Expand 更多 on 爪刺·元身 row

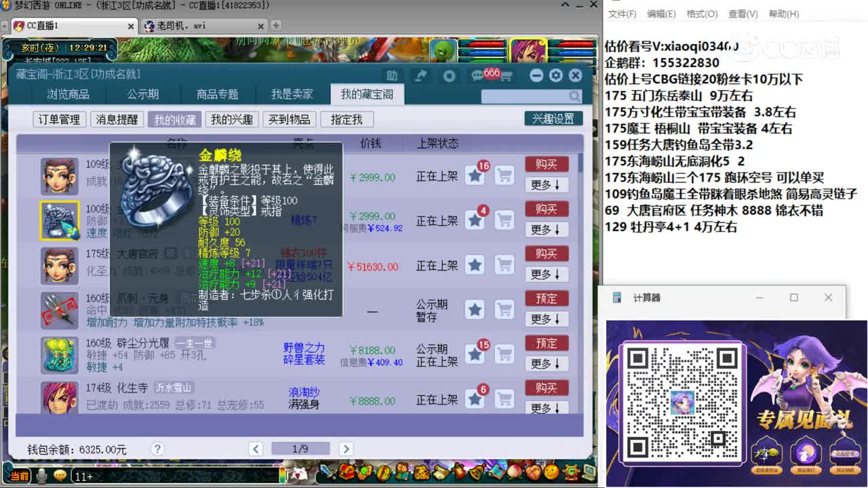[x=546, y=319]
